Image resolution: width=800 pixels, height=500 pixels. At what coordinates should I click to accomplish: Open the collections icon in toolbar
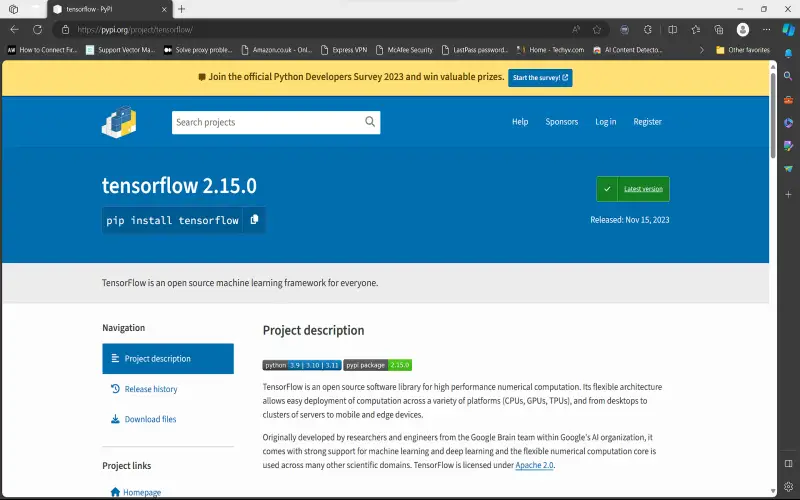point(719,30)
